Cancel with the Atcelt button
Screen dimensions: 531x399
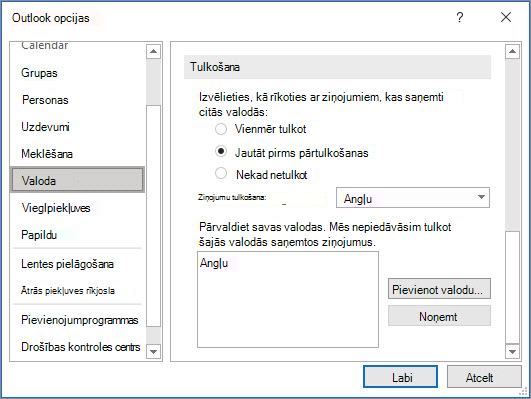(484, 377)
